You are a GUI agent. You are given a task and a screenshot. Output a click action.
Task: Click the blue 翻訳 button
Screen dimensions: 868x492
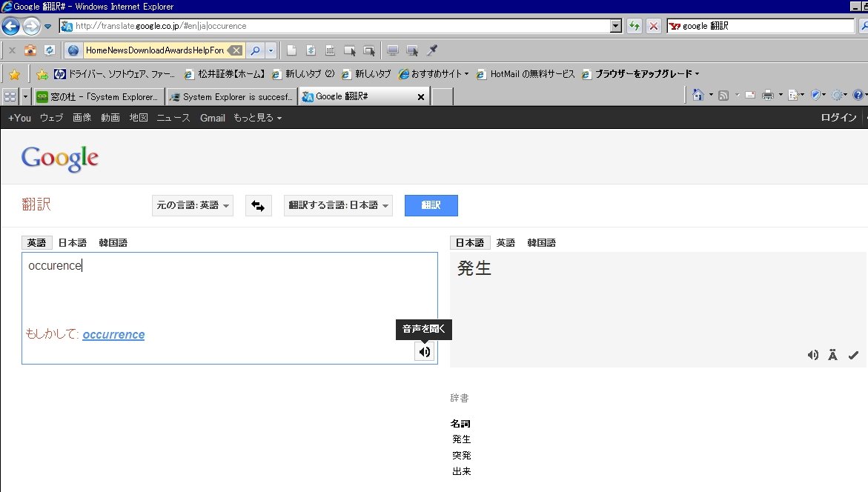pos(431,206)
